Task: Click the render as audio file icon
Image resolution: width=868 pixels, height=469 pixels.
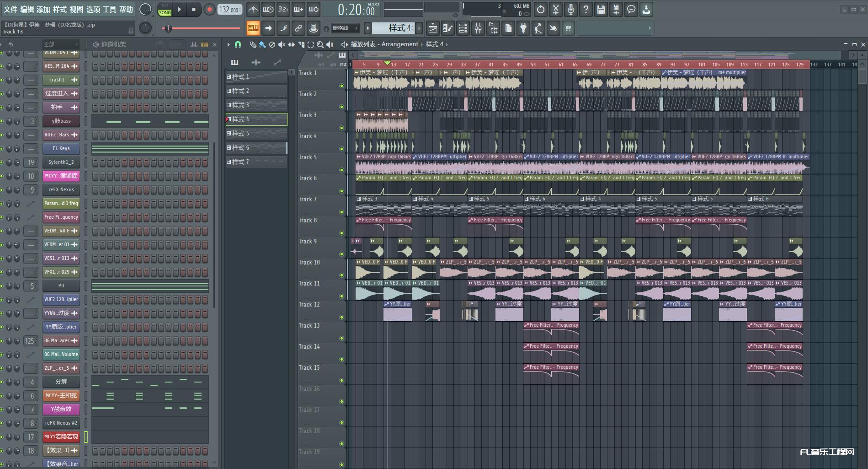Action: coord(616,9)
